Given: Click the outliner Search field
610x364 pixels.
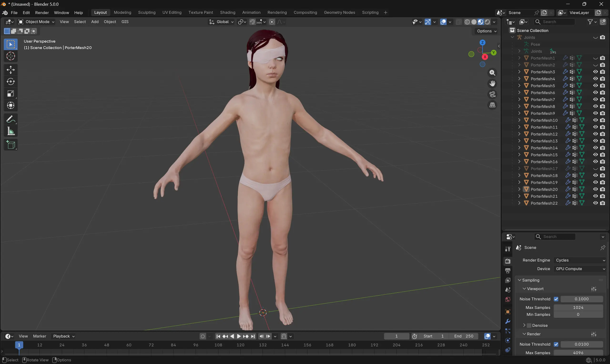Looking at the screenshot, I should coord(554,22).
